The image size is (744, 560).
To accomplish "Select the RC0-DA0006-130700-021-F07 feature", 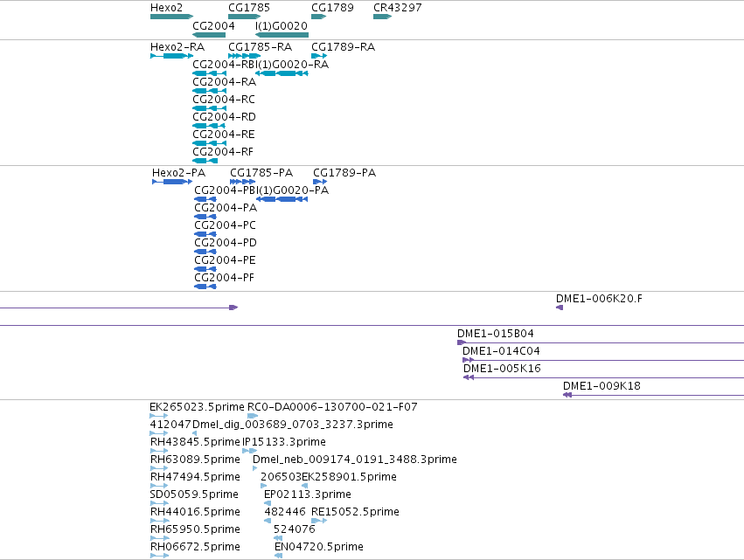I will point(253,416).
